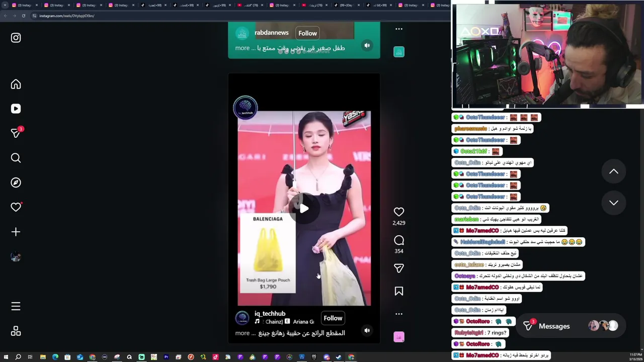Open your profile avatar in the sidebar

pyautogui.click(x=16, y=257)
